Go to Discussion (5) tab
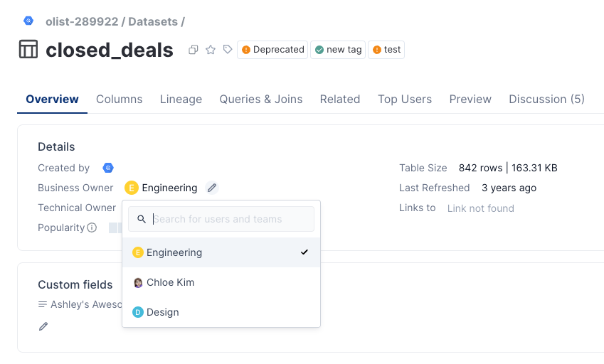Viewport: 604px width, 364px height. (546, 100)
